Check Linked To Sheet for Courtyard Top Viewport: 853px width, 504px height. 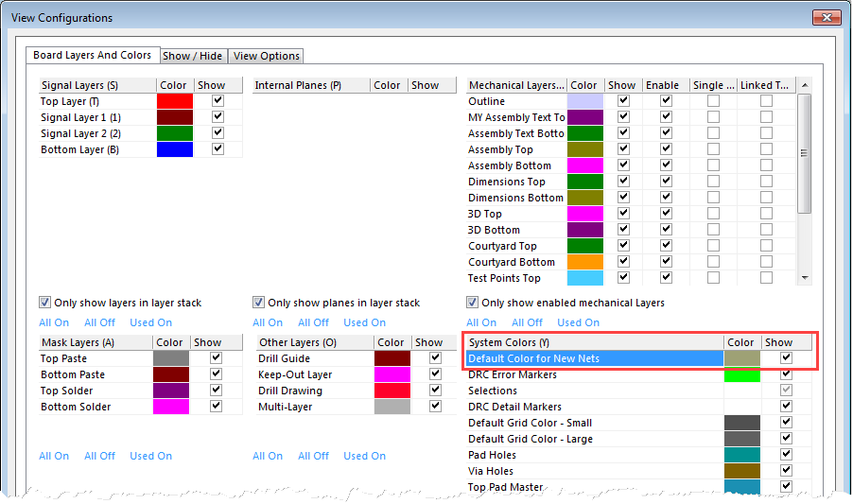coord(767,245)
